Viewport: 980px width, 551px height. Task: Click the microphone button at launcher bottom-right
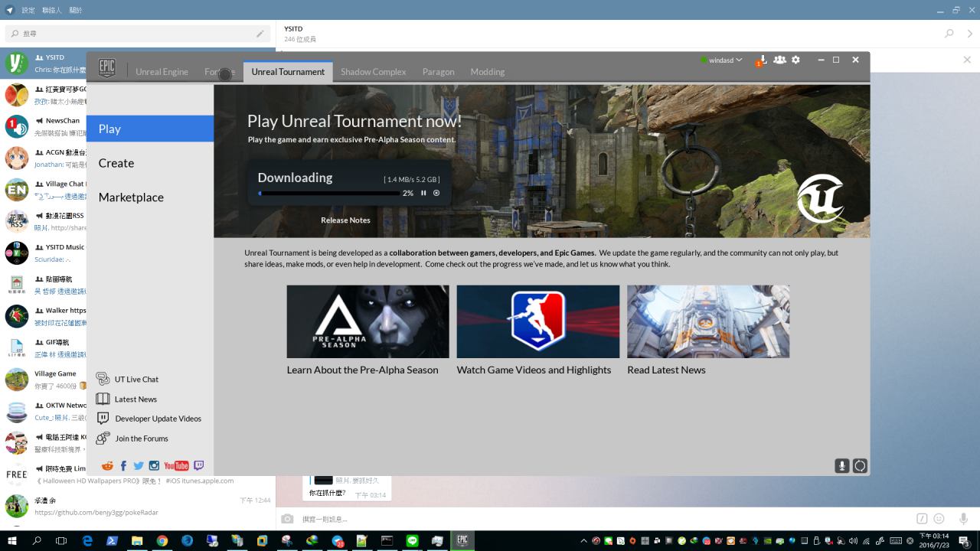tap(841, 465)
